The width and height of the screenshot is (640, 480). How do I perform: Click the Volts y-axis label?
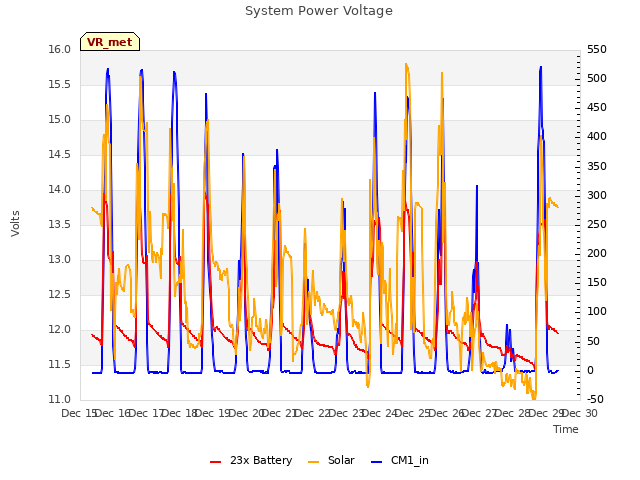[16, 224]
